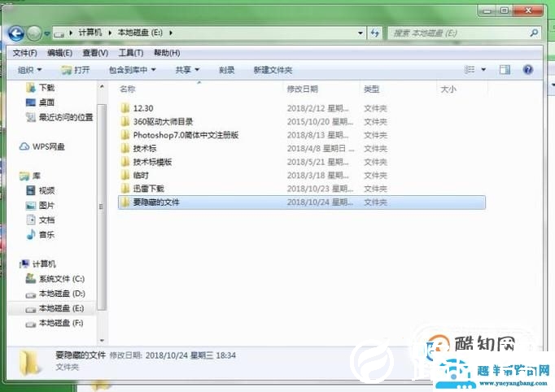
Task: Expand the address bar history dropdown
Action: (x=361, y=33)
